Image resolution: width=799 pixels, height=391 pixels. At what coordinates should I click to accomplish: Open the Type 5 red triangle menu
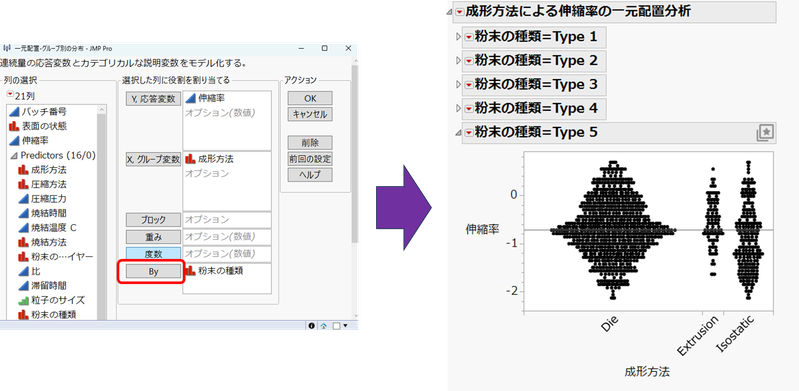tap(468, 133)
